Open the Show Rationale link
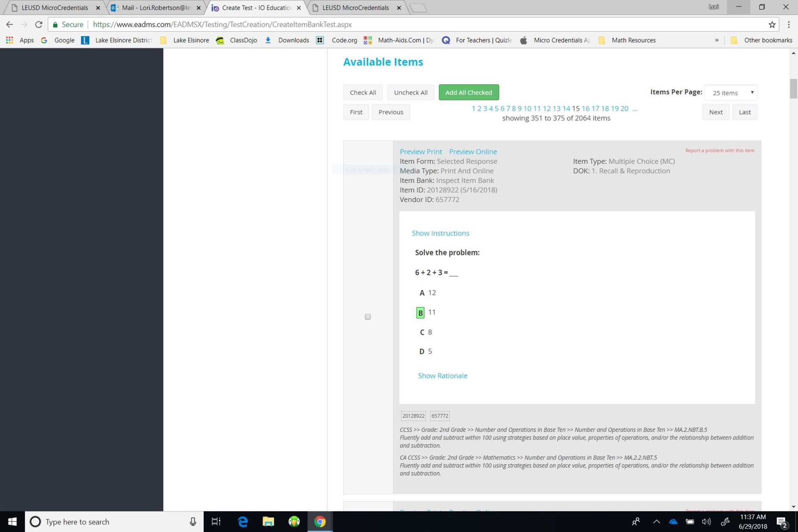The width and height of the screenshot is (798, 532). pos(442,376)
